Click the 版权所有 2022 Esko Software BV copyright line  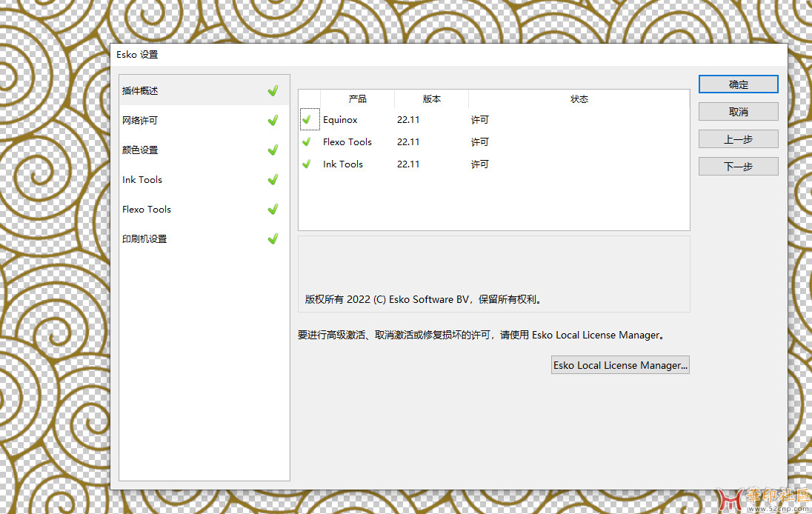[424, 299]
